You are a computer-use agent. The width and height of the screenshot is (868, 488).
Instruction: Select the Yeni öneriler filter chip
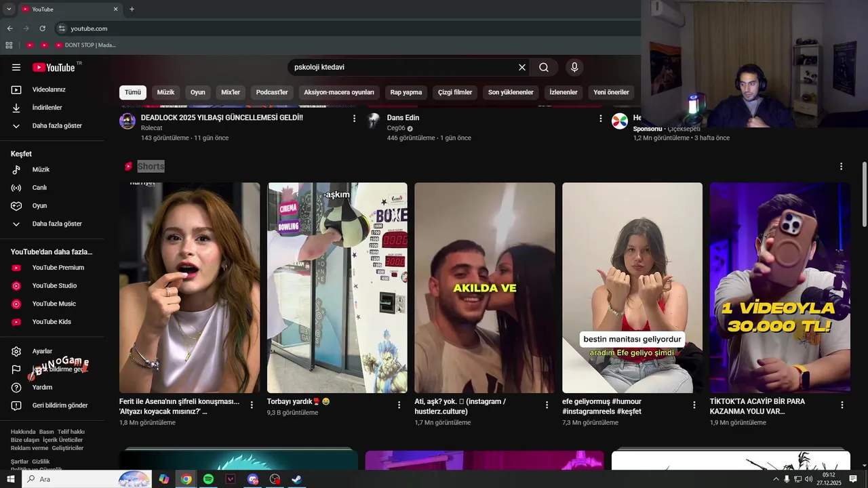pos(612,92)
